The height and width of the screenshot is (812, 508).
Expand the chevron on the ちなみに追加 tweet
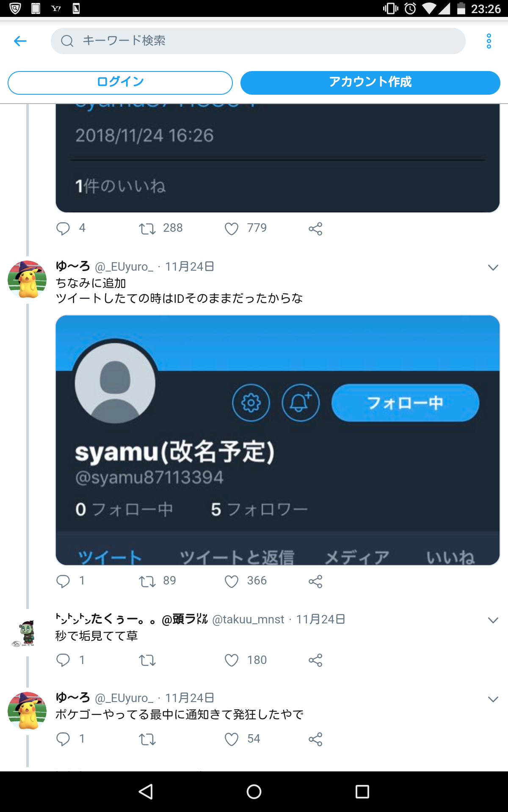pos(493,267)
